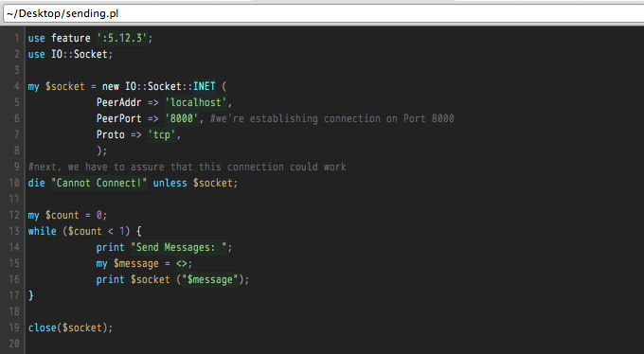Click the '#next, we have to assure' comment
Image resolution: width=644 pixels, height=354 pixels.
(187, 168)
